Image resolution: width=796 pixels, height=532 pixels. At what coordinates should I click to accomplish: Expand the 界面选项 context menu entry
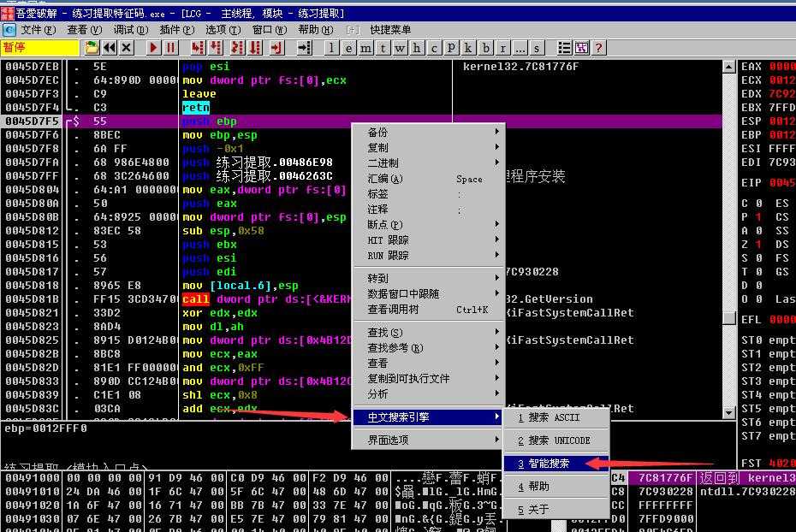(x=429, y=440)
